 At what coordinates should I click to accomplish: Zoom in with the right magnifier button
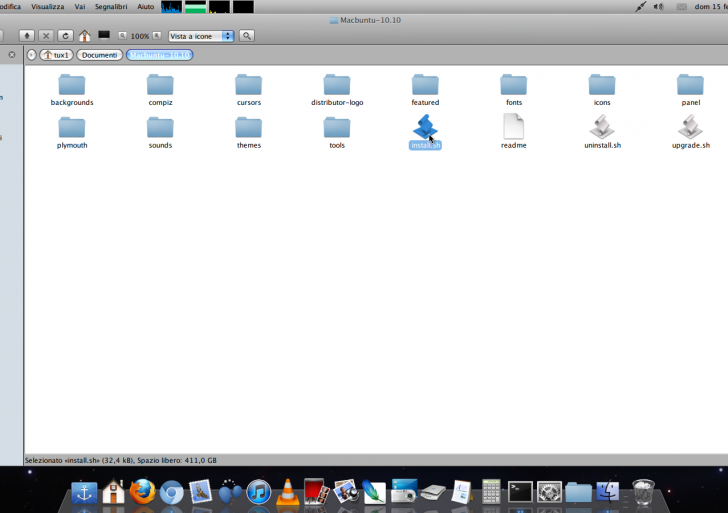(157, 35)
